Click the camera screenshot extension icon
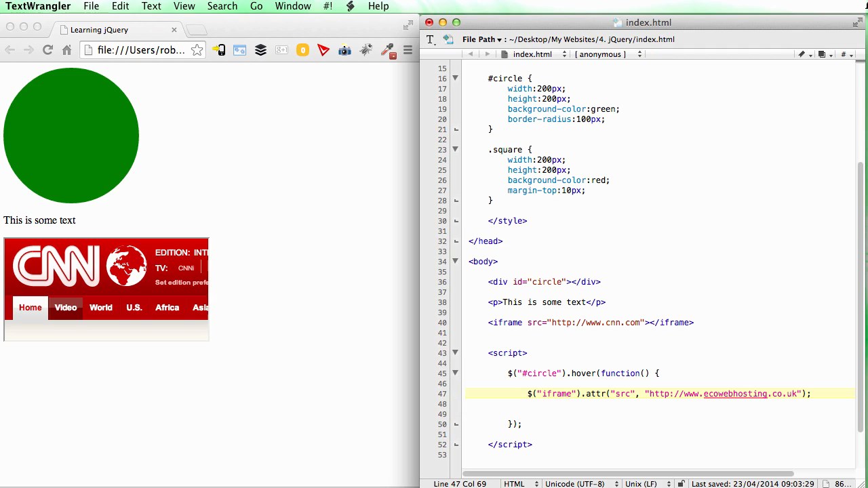Viewport: 868px width, 488px height. click(x=344, y=49)
